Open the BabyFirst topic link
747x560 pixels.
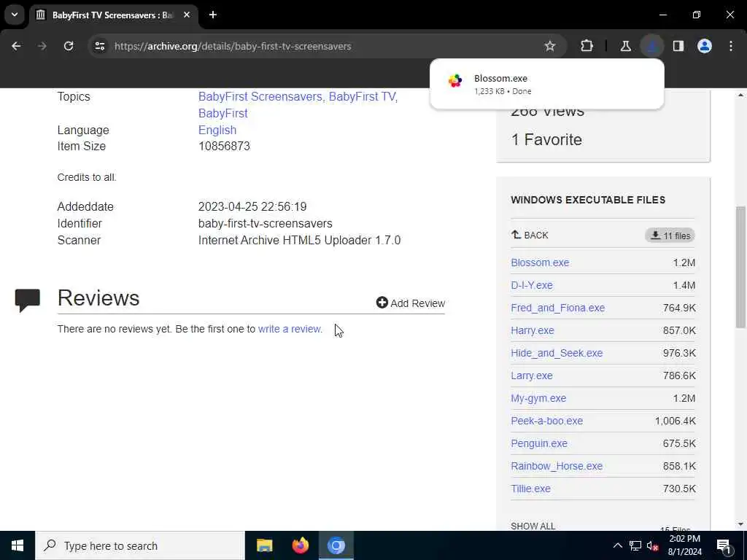point(223,113)
